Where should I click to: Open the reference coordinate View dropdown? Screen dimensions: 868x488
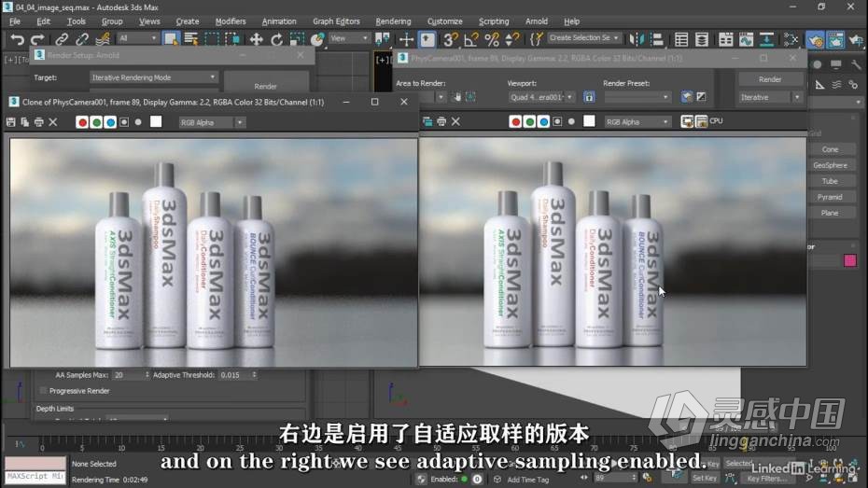(x=349, y=38)
